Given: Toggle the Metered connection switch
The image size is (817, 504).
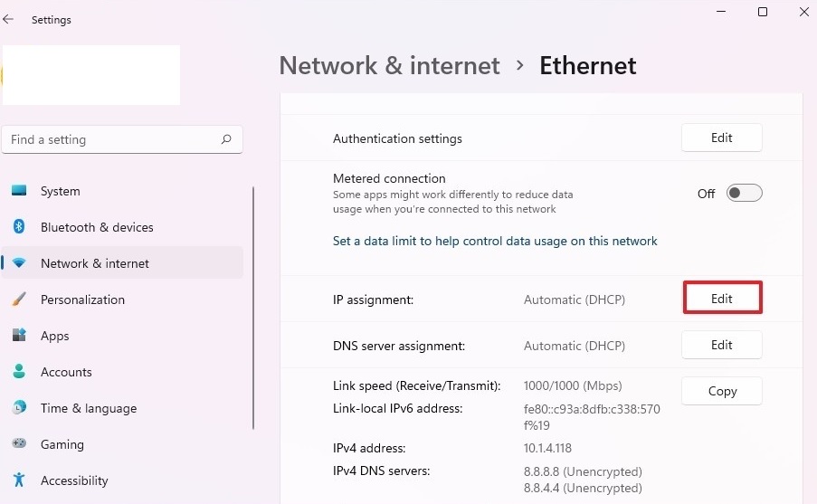Looking at the screenshot, I should coord(745,193).
